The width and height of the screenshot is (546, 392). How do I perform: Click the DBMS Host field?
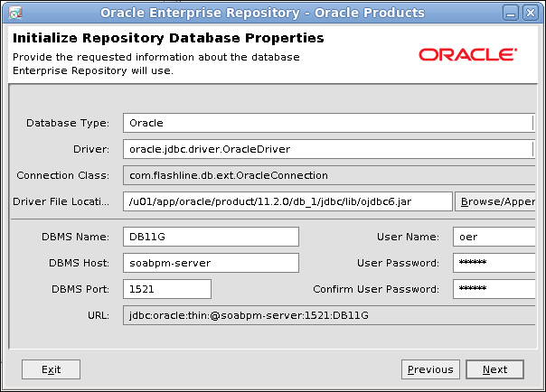[211, 263]
